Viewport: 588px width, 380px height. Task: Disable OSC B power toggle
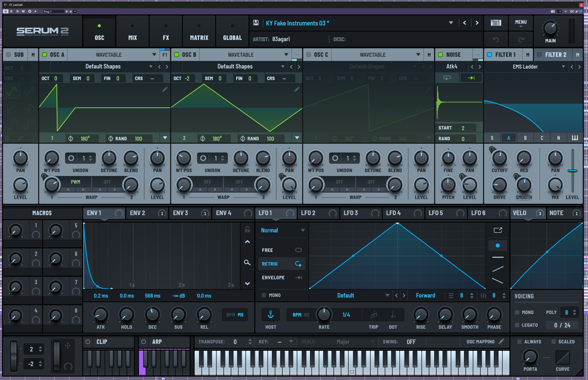(x=176, y=55)
